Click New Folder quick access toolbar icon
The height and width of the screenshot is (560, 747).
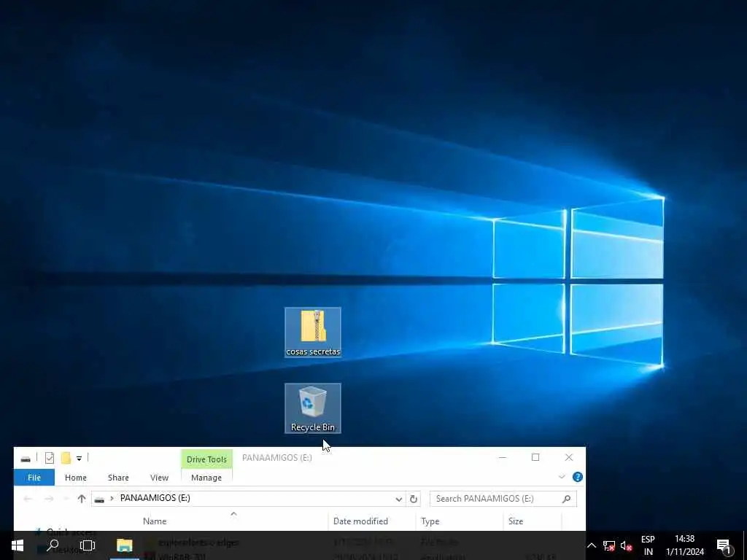tap(66, 458)
